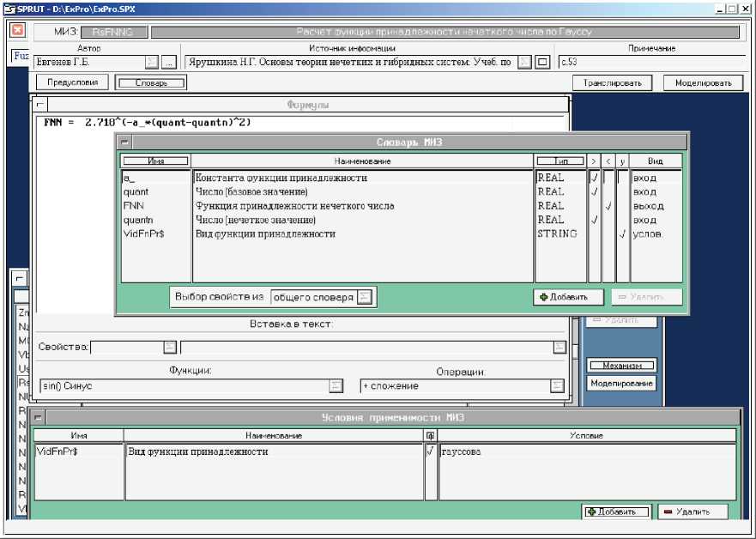
Task: Toggle the > input checkmark for quantn row
Action: [x=594, y=220]
